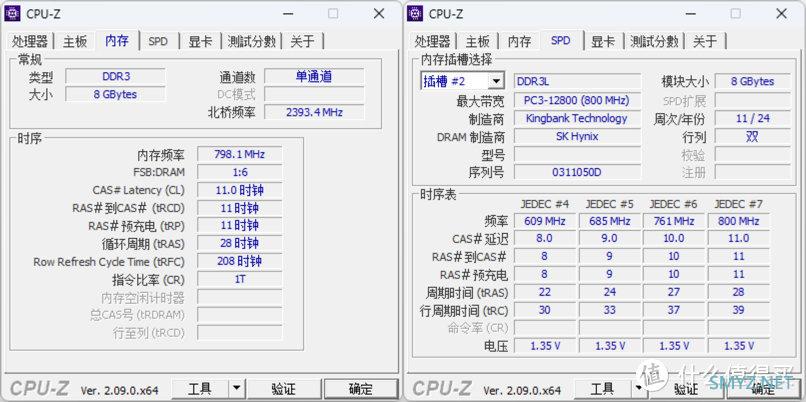Open 关于 tab in right CPU-Z window
Image resolution: width=806 pixels, height=402 pixels.
[705, 42]
